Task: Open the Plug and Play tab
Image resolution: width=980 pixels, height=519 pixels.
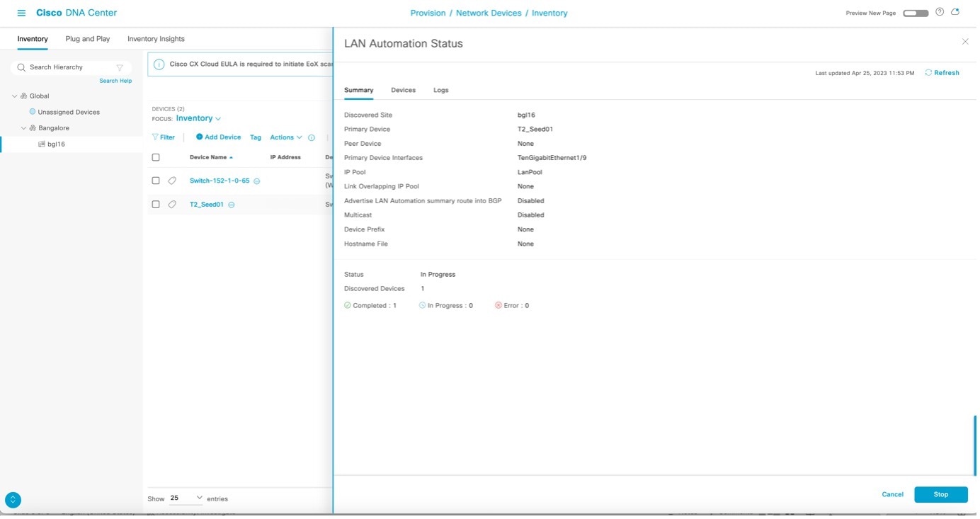Action: (x=88, y=39)
